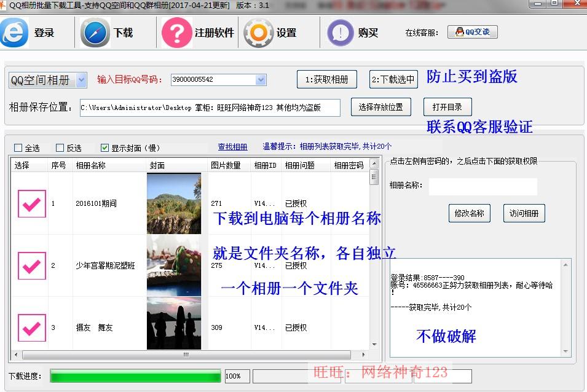Select the 下载 toolbar label

click(x=123, y=33)
